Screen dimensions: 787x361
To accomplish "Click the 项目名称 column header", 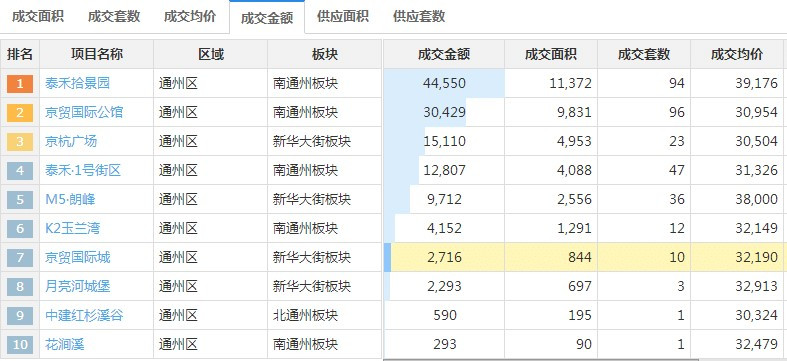I will (96, 54).
